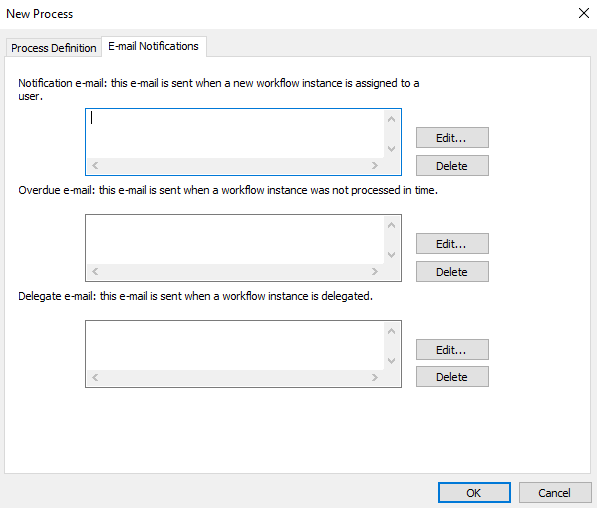This screenshot has width=597, height=508.
Task: Delete the Overdue e-mail template
Action: pos(452,272)
